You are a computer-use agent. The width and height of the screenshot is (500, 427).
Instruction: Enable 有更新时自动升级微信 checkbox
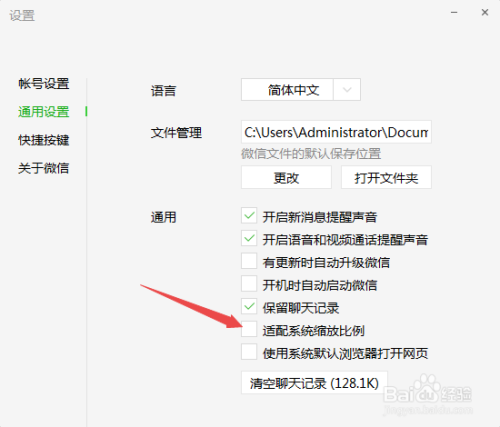pos(249,261)
